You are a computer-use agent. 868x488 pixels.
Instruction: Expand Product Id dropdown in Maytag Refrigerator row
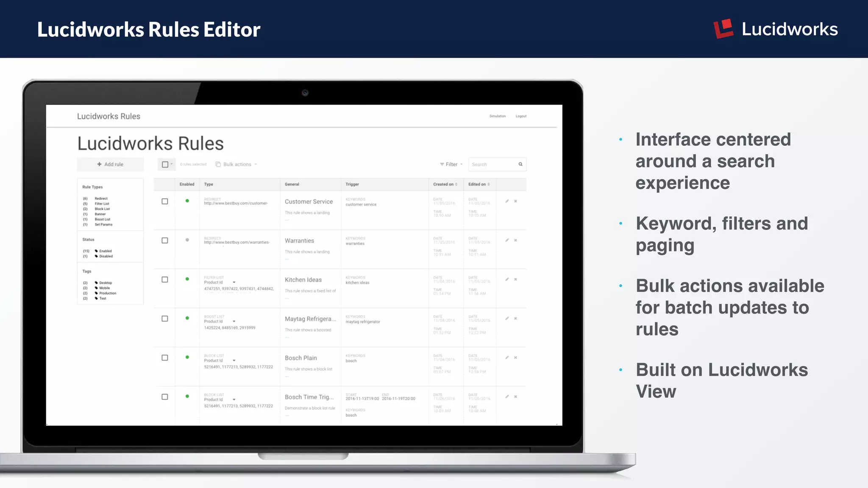coord(234,322)
